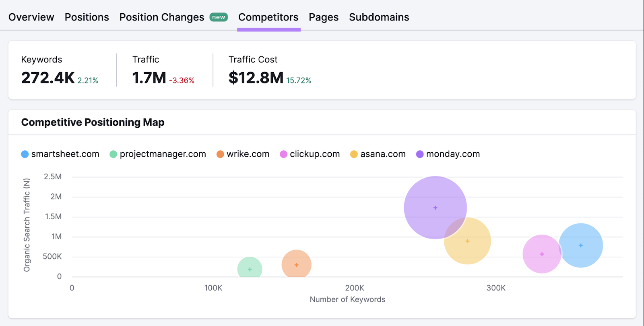
Task: Toggle projectmanager.com legend entry
Action: coord(158,154)
